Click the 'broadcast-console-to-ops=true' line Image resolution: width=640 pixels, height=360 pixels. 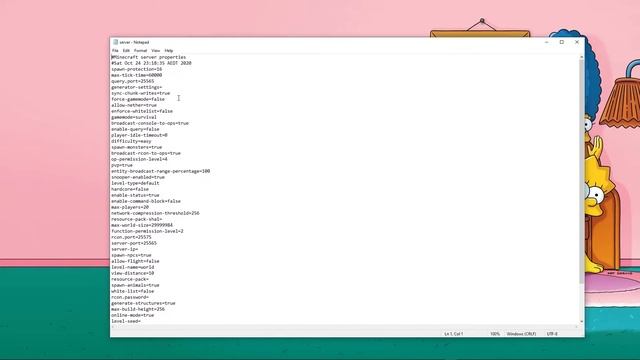[150, 123]
